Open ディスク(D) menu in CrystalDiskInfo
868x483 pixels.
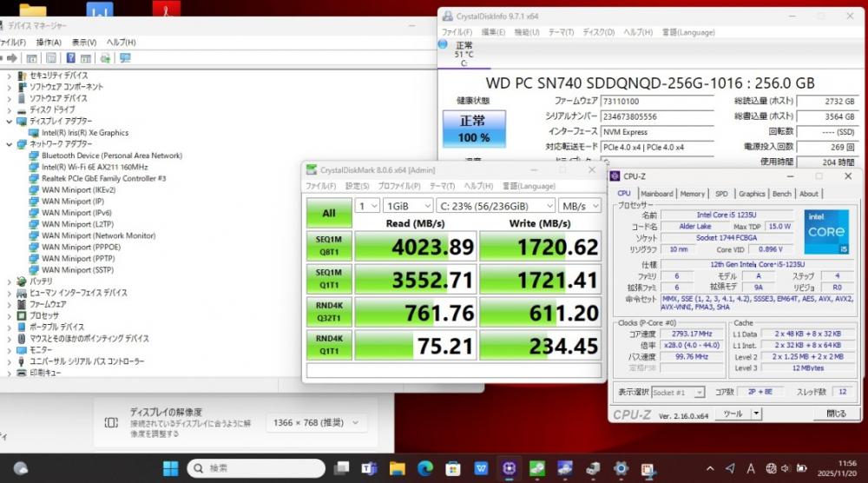click(x=599, y=32)
